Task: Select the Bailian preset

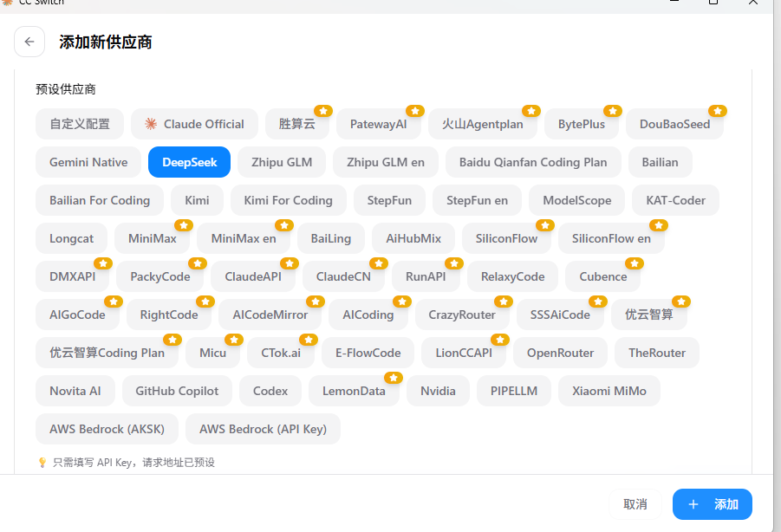Action: click(x=660, y=162)
